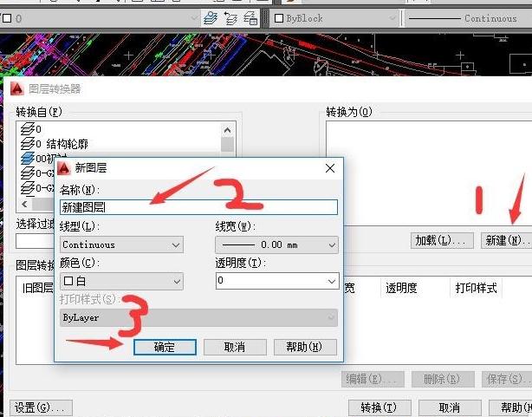Click the layer 0 color square in toolbar
532x417 pixels.
(x=7, y=18)
